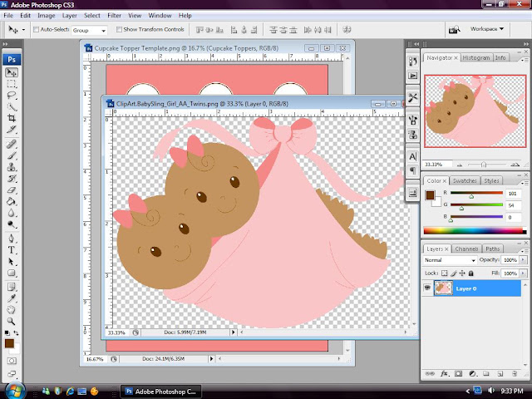
Task: Add a layer mask
Action: [458, 373]
